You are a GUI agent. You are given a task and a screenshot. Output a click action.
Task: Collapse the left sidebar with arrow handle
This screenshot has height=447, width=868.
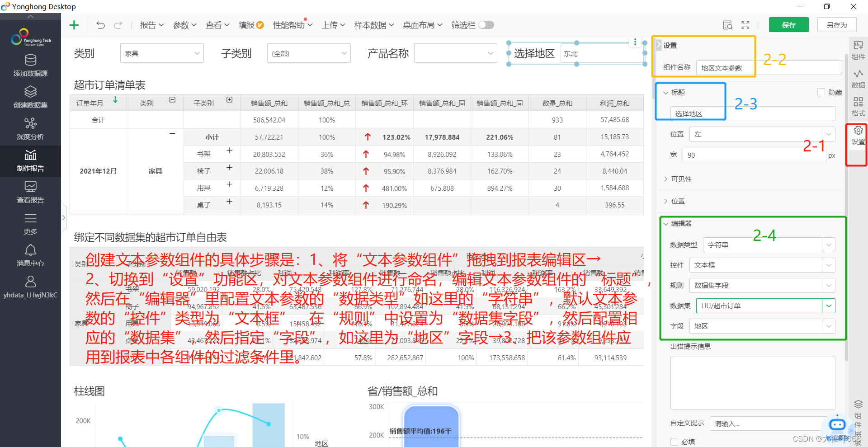point(64,217)
